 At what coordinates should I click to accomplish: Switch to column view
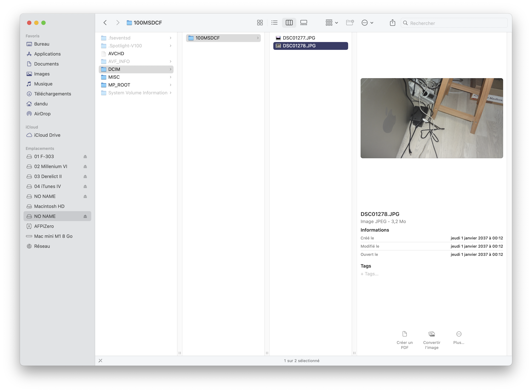click(x=289, y=23)
